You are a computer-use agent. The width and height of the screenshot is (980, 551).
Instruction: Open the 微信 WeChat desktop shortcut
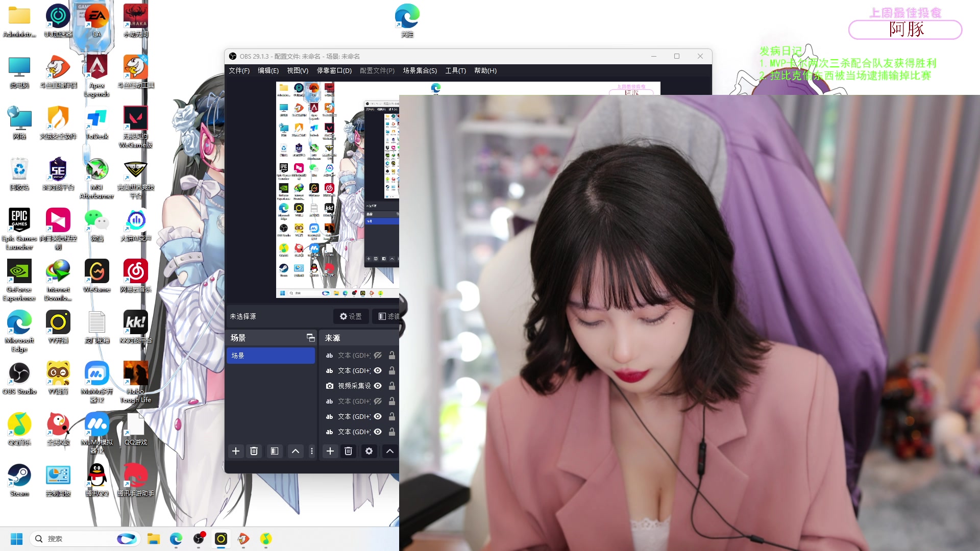click(96, 225)
